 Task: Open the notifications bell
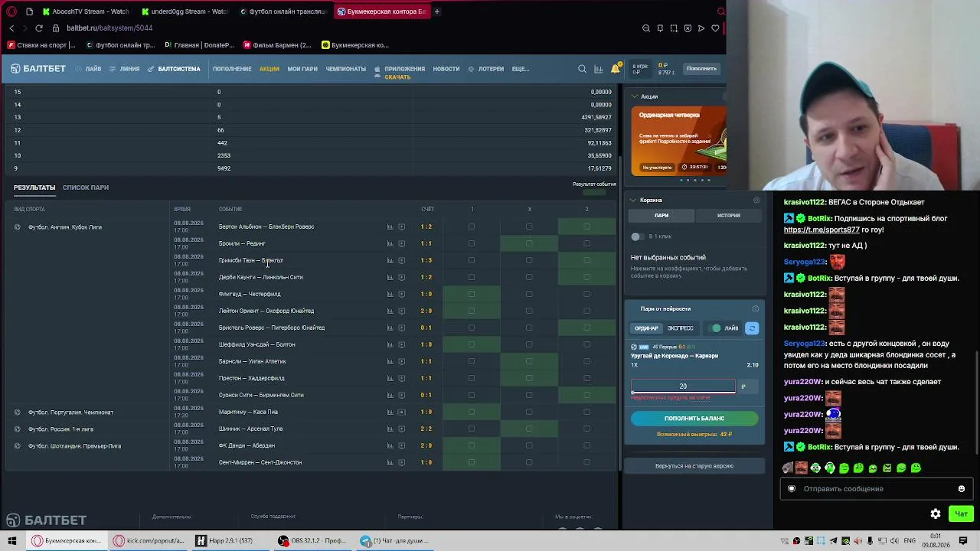(616, 69)
